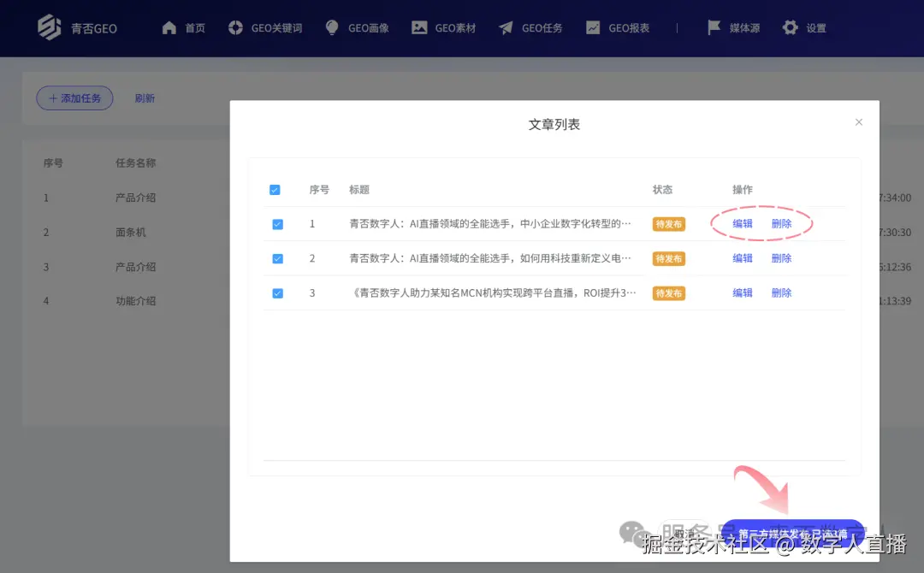The image size is (924, 573).
Task: Click the 标题 column header
Action: point(358,190)
